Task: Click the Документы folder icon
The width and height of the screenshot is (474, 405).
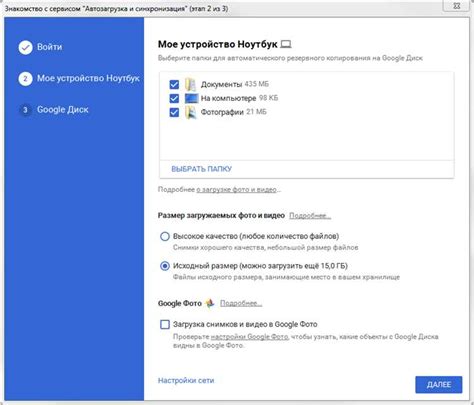Action: [190, 84]
